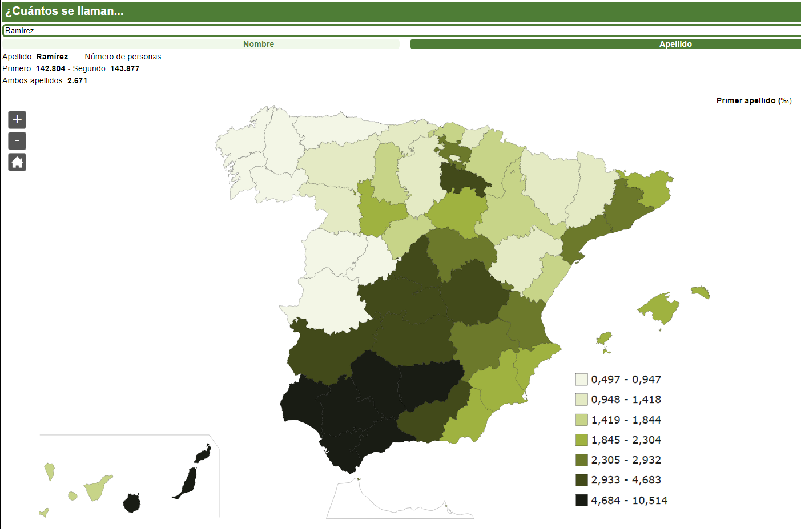The width and height of the screenshot is (801, 532).
Task: Click the '142.804' first surname count
Action: (51, 68)
